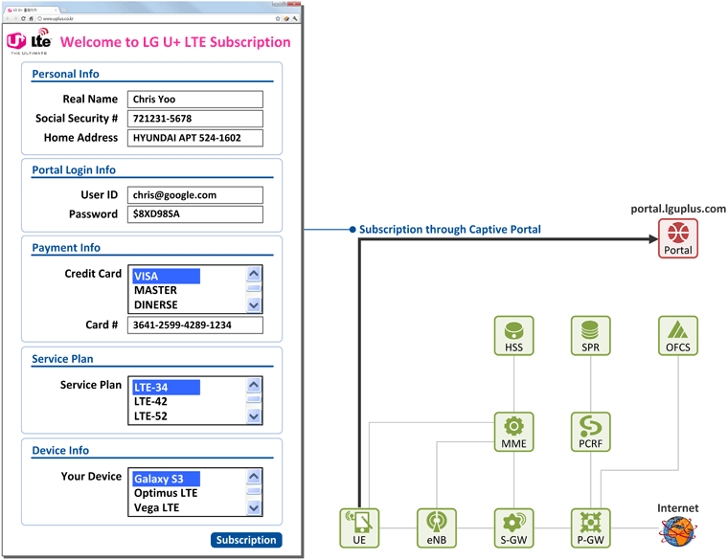Click the Your Device scrollbar thumb
The width and height of the screenshot is (728, 560).
[x=254, y=491]
